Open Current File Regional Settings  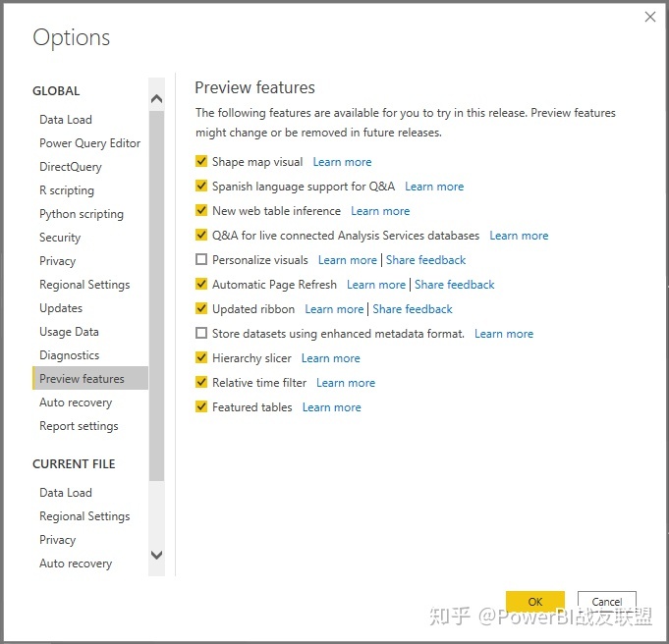[84, 516]
